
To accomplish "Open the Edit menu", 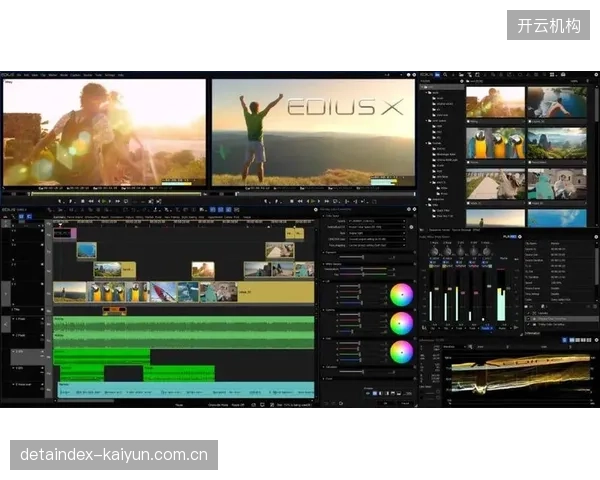I will tap(26, 75).
